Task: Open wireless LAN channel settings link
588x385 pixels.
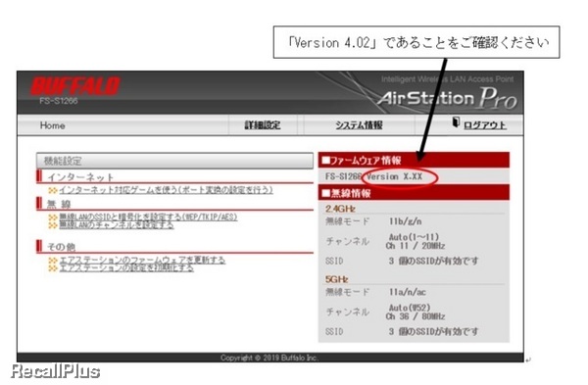Action: (x=117, y=225)
